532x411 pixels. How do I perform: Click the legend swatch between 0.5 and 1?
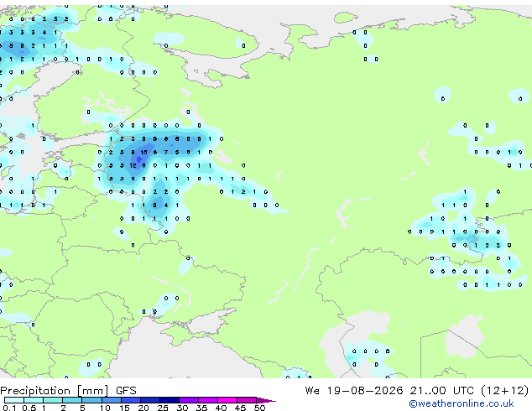34,400
